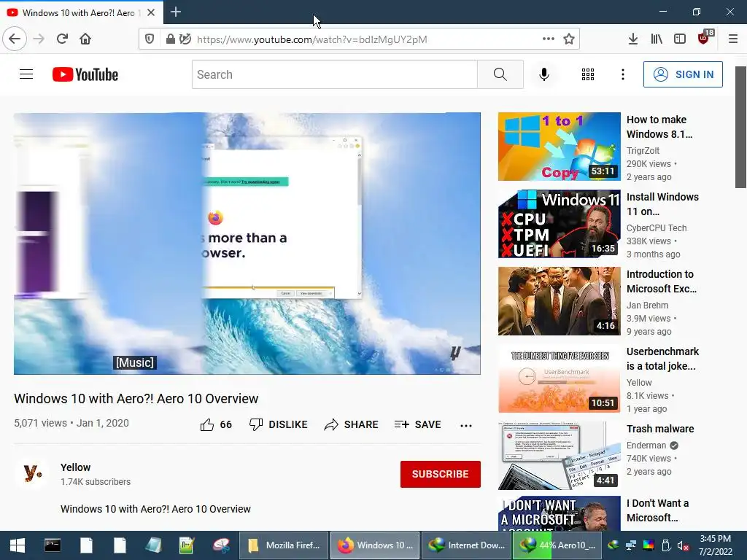Click the page vertical scrollbar thumb
Screen dimensions: 747x560
pos(740,127)
